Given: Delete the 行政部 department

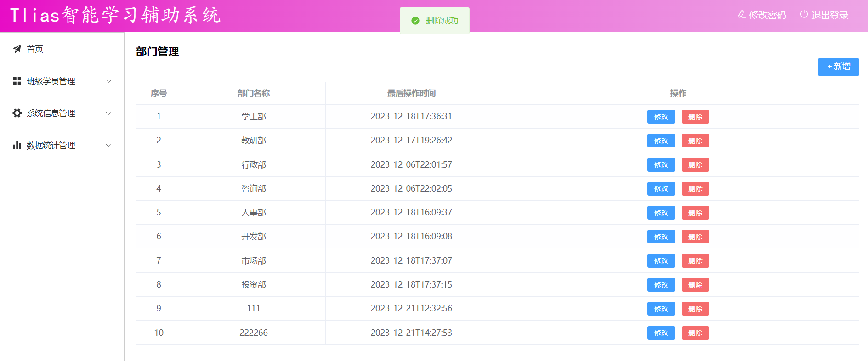Looking at the screenshot, I should [695, 165].
